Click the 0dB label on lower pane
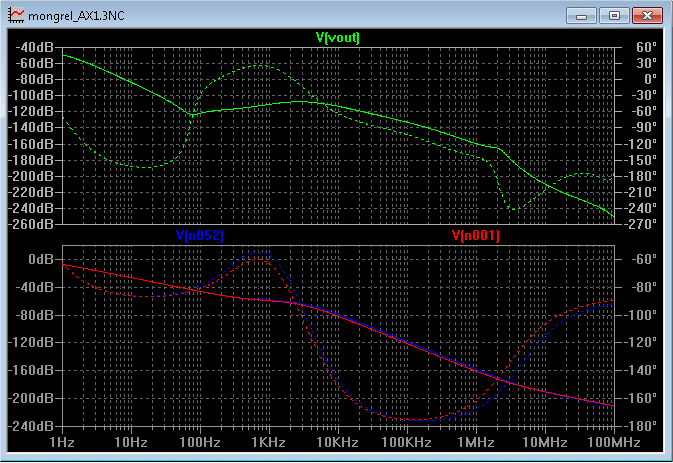This screenshot has width=673, height=463. point(41,259)
